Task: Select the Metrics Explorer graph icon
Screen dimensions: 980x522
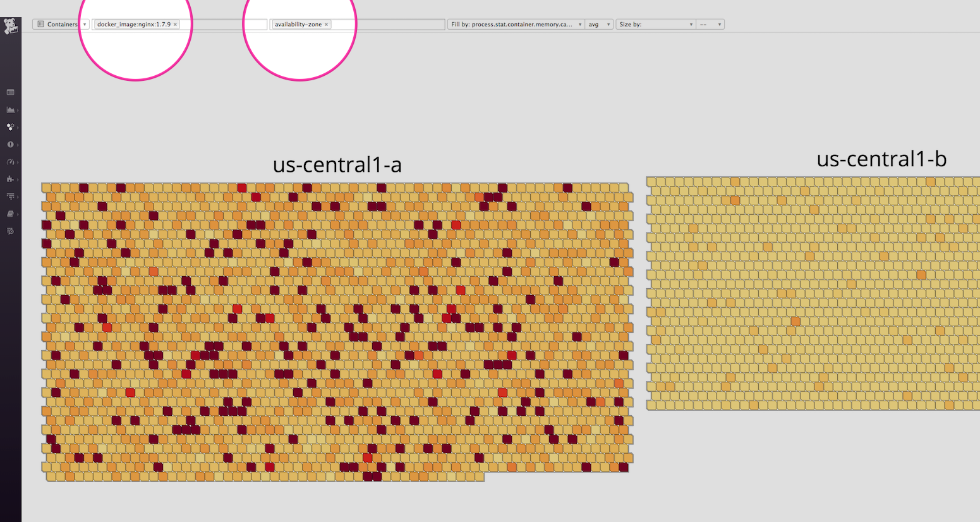Action: click(x=10, y=109)
